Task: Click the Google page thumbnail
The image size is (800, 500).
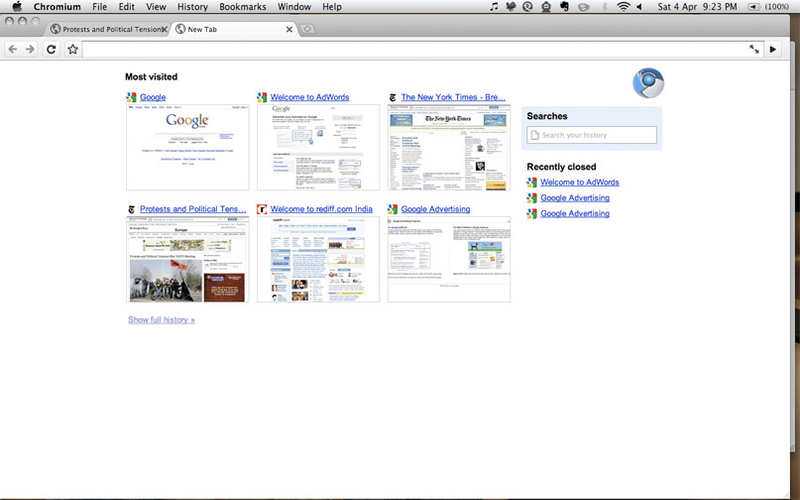Action: click(x=188, y=147)
